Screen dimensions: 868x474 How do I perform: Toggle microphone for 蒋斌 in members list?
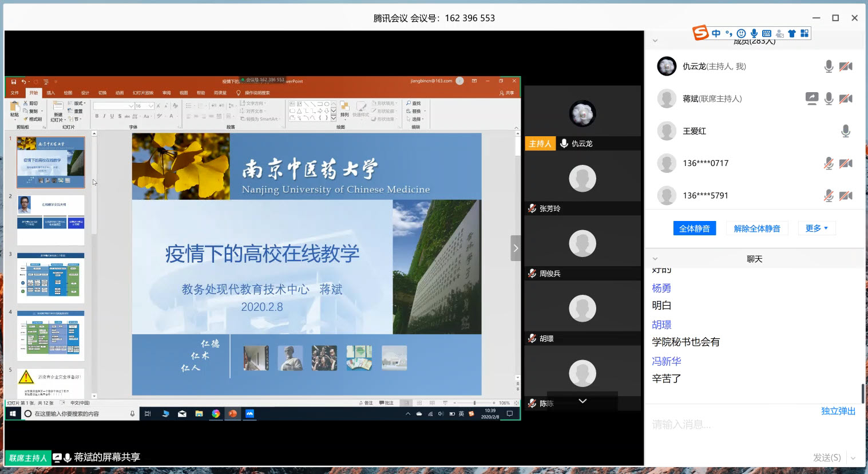(x=829, y=98)
